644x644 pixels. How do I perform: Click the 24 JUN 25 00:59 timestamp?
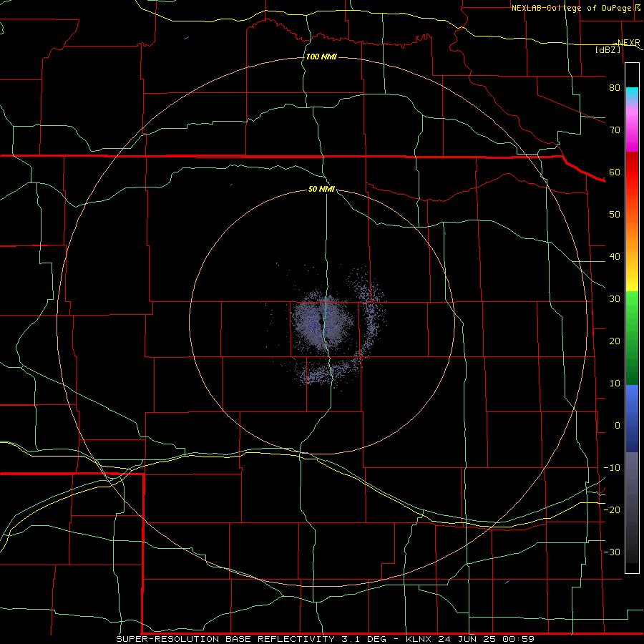pyautogui.click(x=487, y=639)
